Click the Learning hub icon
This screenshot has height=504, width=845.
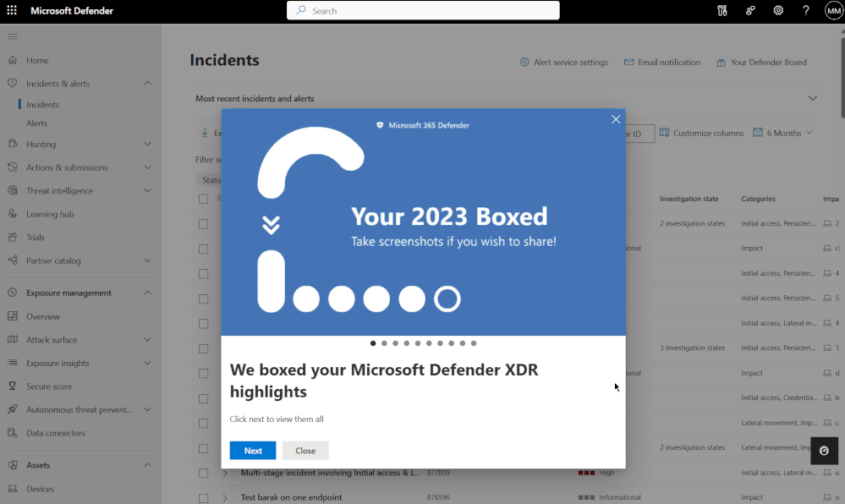(x=13, y=213)
